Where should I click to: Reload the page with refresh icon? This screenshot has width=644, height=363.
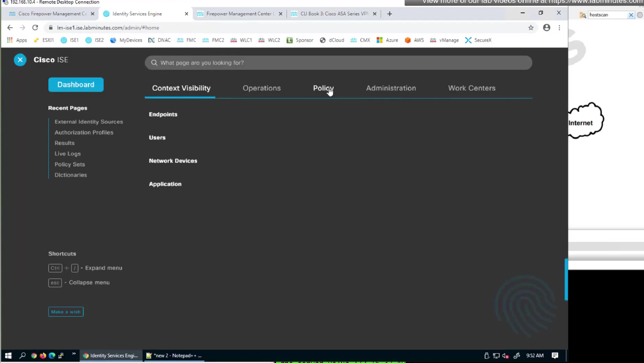click(35, 28)
